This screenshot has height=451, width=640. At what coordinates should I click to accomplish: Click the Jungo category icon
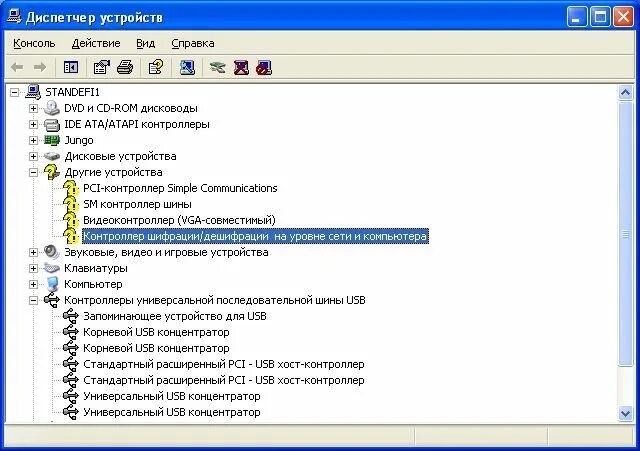(52, 140)
